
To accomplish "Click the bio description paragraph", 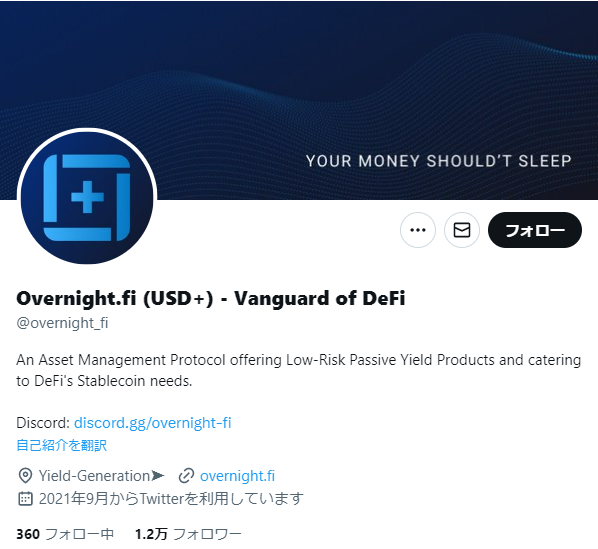I will coord(299,370).
